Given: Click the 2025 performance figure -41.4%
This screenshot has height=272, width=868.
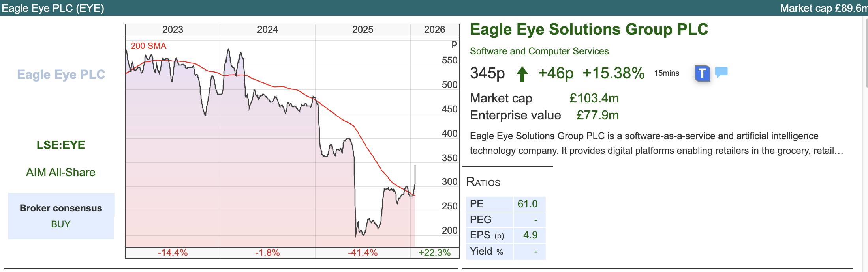Looking at the screenshot, I should pyautogui.click(x=363, y=253).
